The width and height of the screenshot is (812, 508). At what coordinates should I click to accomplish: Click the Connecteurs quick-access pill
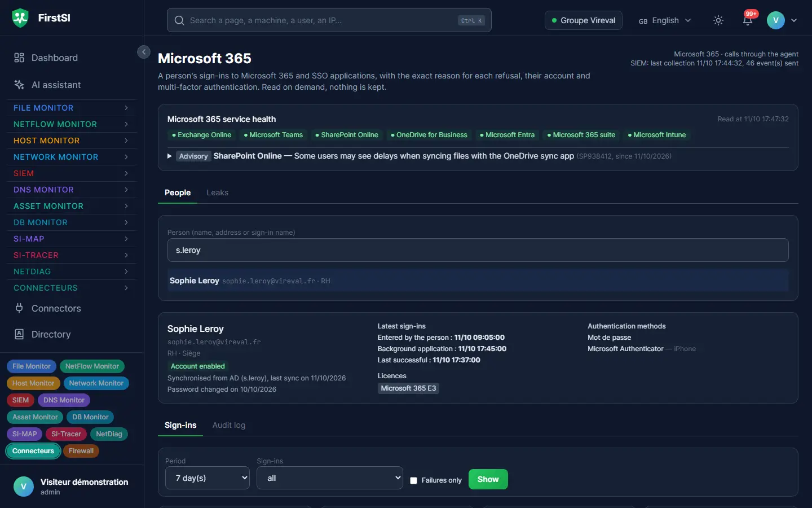[33, 451]
